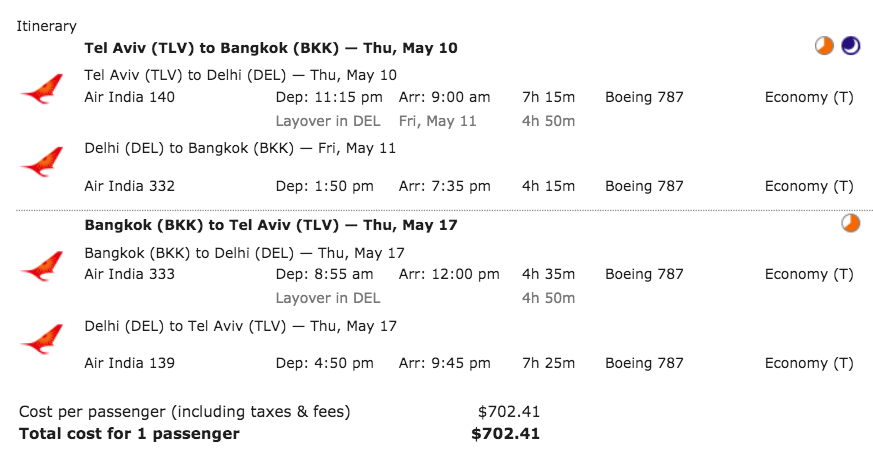Click the Air India logo beside flight 139
The width and height of the screenshot is (873, 453).
(x=42, y=339)
